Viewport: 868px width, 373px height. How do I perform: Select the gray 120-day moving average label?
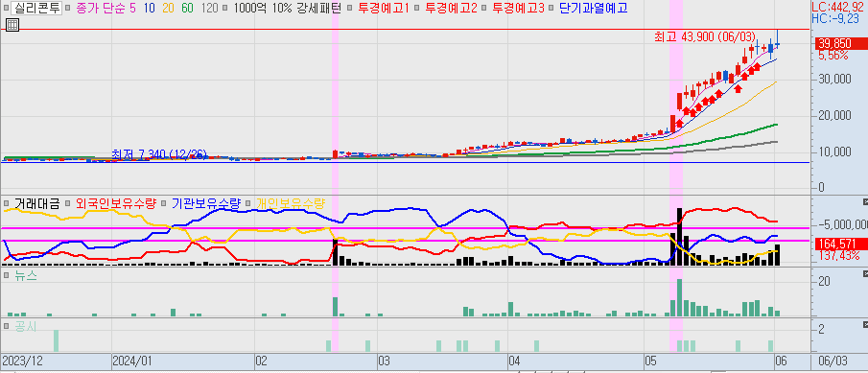click(210, 8)
